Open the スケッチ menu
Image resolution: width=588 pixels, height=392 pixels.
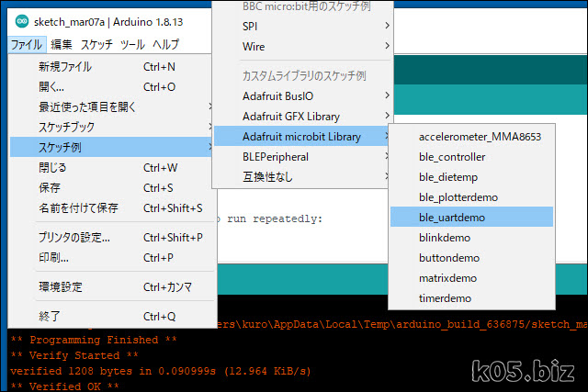[x=96, y=45]
